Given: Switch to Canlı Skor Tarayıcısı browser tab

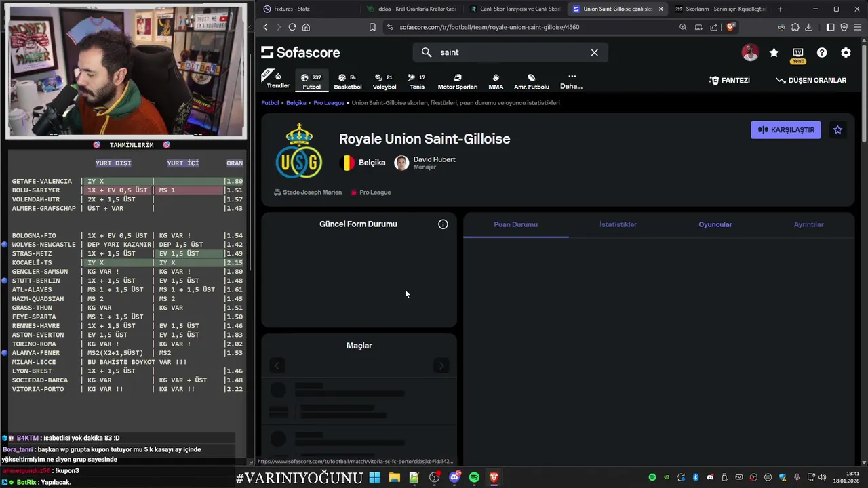Looking at the screenshot, I should [x=513, y=9].
